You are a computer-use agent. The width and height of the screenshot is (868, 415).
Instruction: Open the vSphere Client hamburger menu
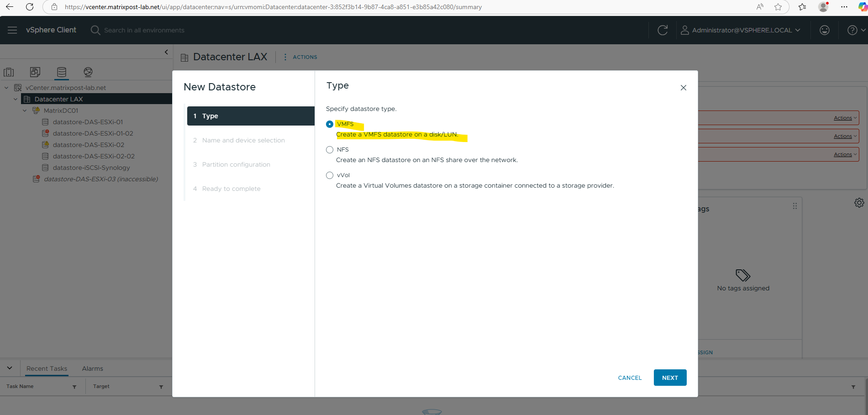point(12,30)
